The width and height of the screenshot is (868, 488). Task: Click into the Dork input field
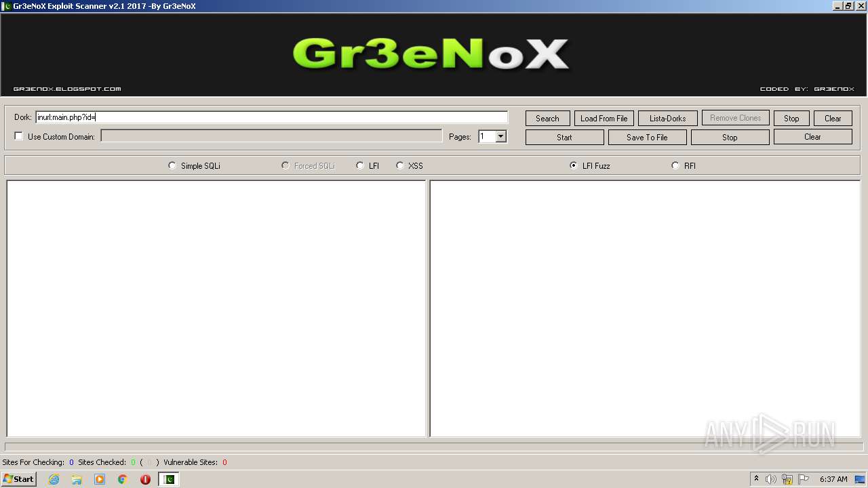[271, 117]
